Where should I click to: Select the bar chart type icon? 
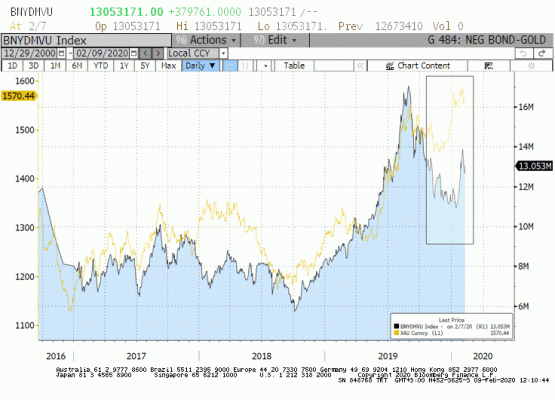pyautogui.click(x=246, y=66)
